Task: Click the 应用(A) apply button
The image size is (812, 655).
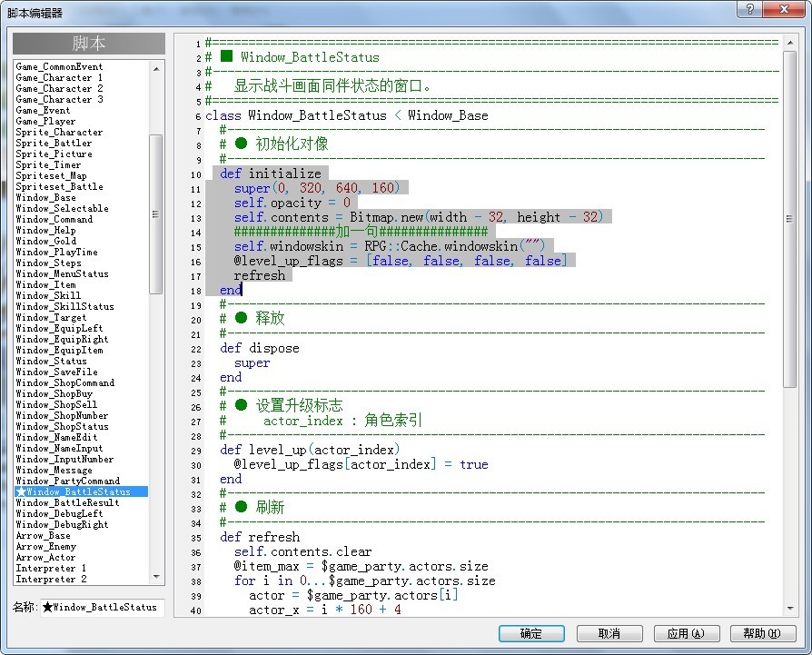Action: pyautogui.click(x=686, y=633)
